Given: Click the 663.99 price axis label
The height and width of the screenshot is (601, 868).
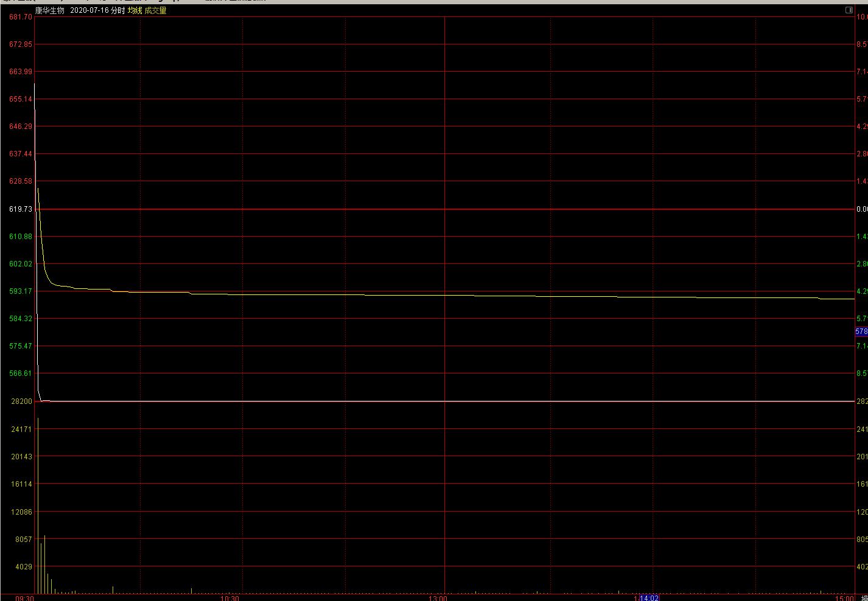Looking at the screenshot, I should (x=21, y=72).
